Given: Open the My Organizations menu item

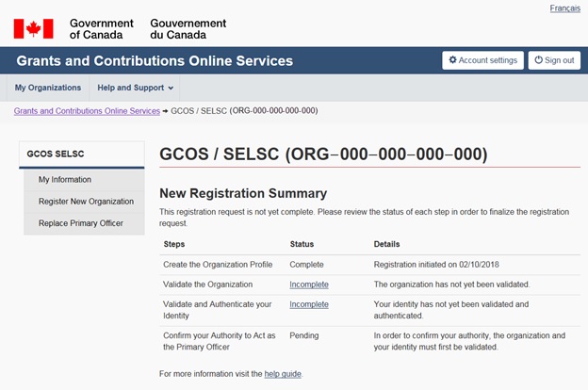Looking at the screenshot, I should click(x=47, y=88).
